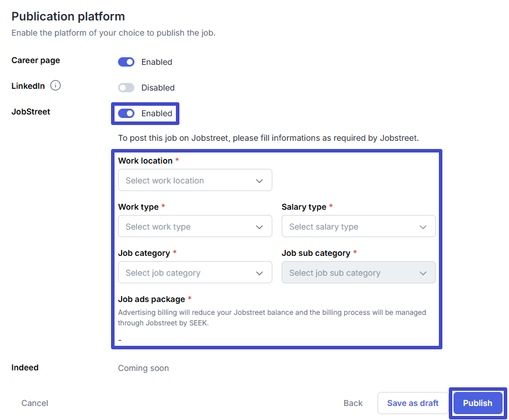The height and width of the screenshot is (420, 509).
Task: Click the Indeed Coming soon text
Action: 144,368
